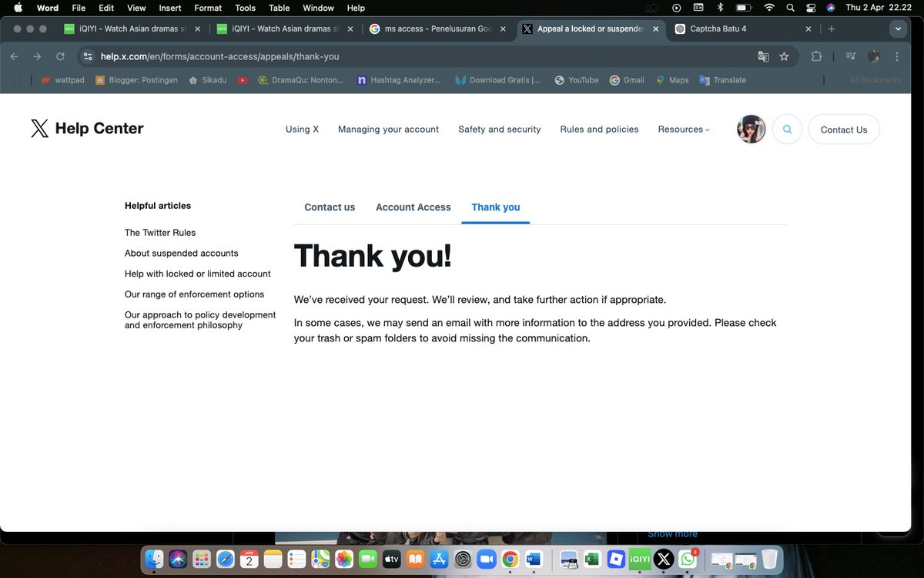Launch Siri from the Dock
Image resolution: width=924 pixels, height=578 pixels.
[x=179, y=559]
